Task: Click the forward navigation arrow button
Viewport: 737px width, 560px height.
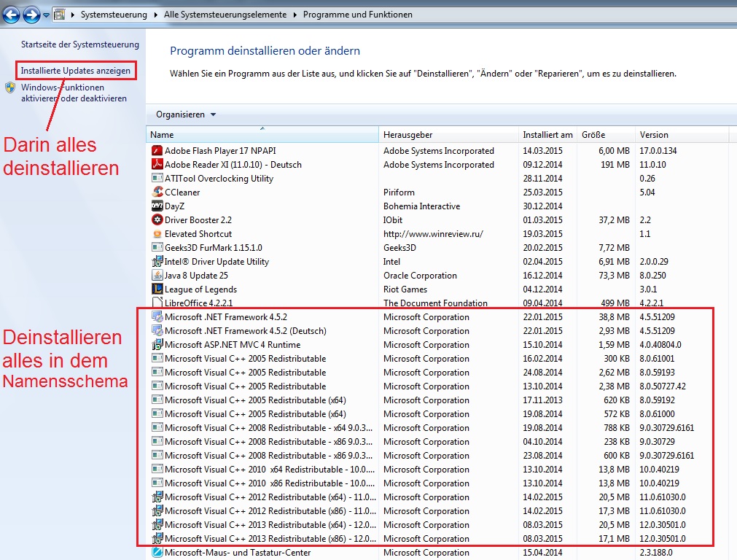Action: pyautogui.click(x=31, y=15)
